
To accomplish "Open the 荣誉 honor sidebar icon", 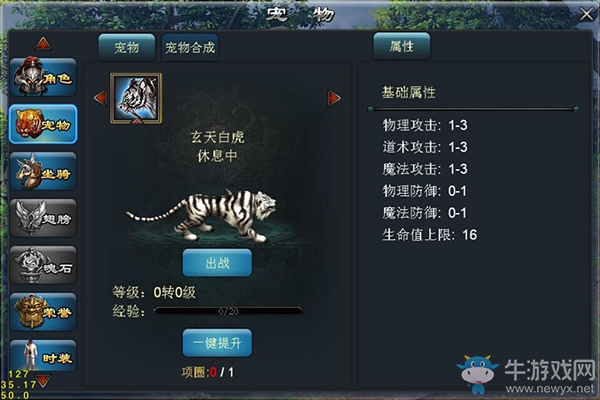I will click(43, 312).
